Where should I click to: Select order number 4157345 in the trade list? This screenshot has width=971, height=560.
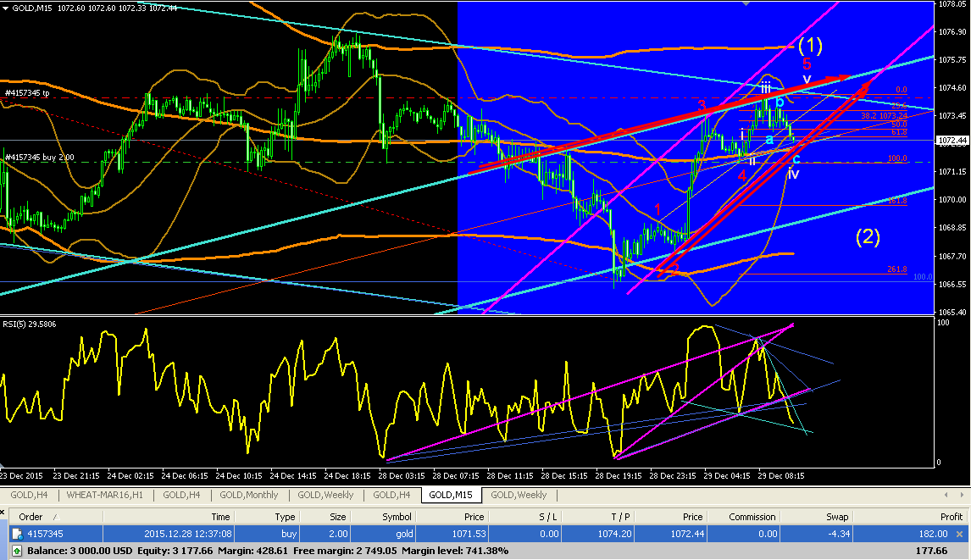coord(45,534)
